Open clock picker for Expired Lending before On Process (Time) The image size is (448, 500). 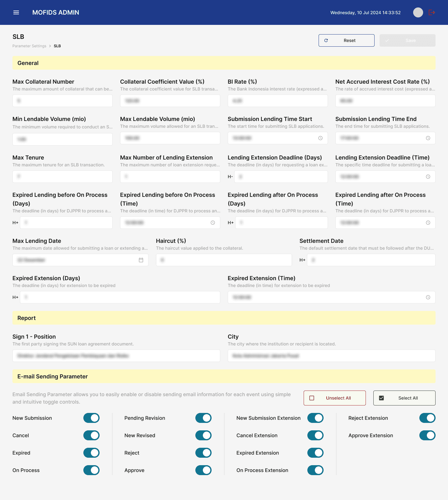click(x=213, y=223)
